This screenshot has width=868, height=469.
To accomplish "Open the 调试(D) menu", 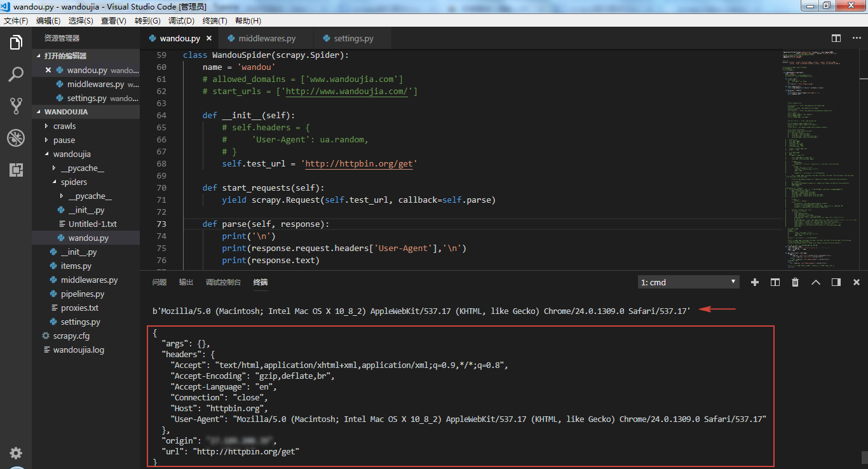I will pyautogui.click(x=182, y=21).
